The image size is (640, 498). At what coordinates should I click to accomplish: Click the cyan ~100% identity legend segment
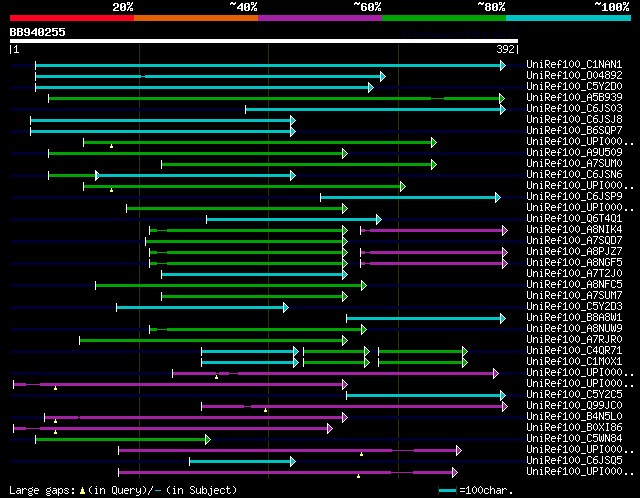569,18
